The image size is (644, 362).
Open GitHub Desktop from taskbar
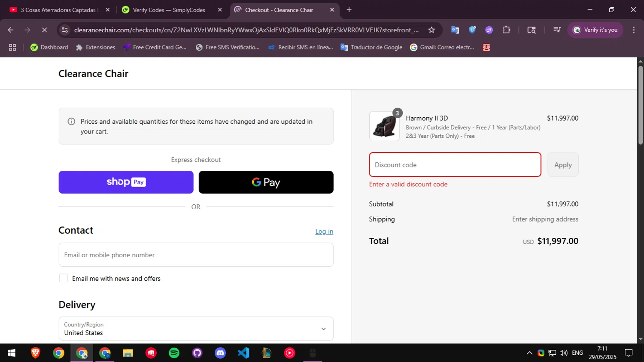point(197,353)
